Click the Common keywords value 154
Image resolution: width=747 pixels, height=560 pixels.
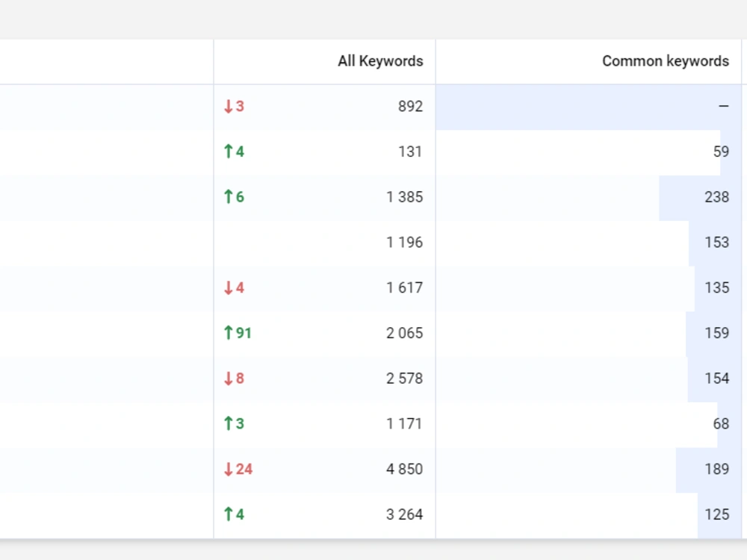tap(717, 378)
